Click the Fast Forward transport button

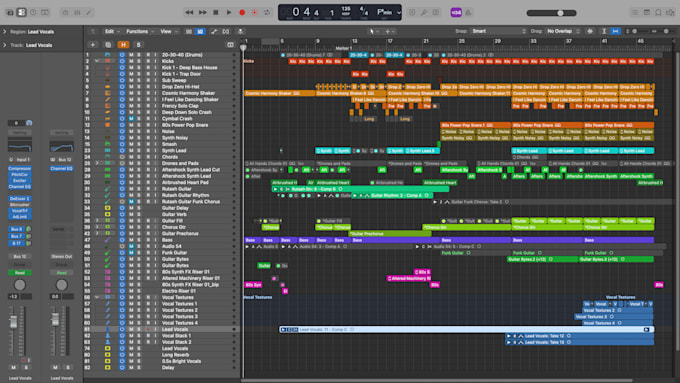[203, 13]
